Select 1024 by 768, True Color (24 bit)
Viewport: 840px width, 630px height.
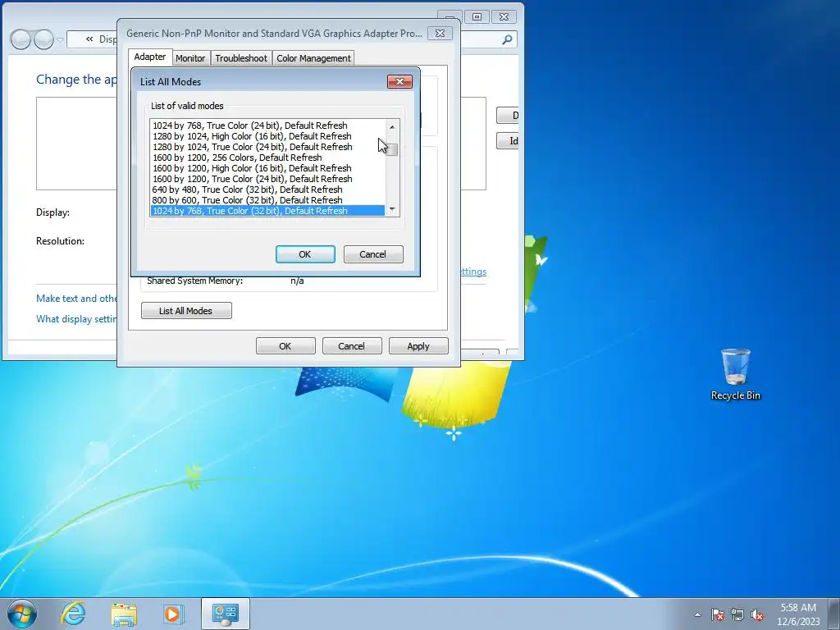tap(267, 126)
